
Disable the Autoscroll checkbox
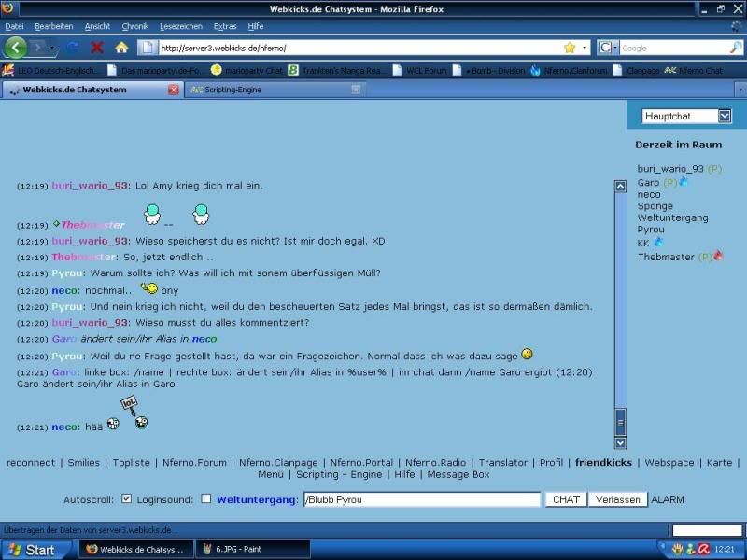[126, 498]
